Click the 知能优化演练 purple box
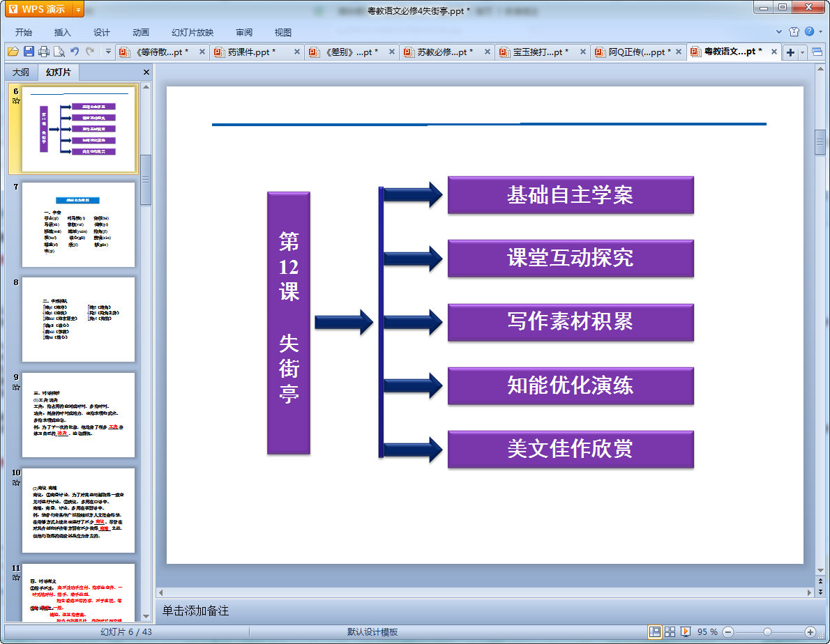Viewport: 830px width, 644px height. point(571,385)
